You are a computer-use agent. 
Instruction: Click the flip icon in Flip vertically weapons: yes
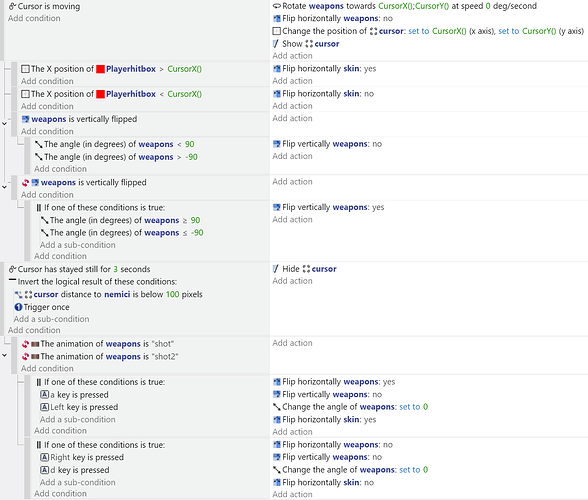pos(277,207)
